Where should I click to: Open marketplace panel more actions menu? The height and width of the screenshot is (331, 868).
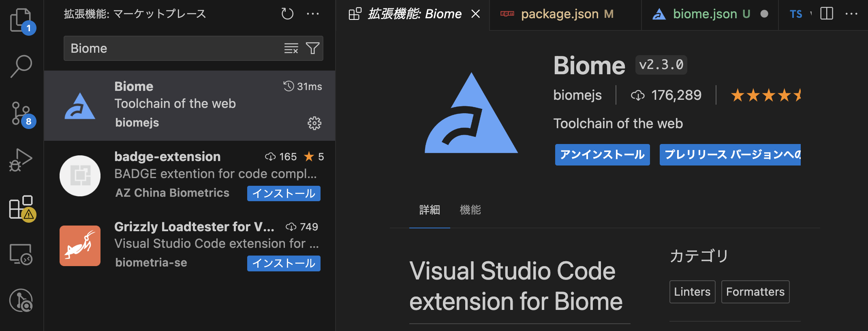(x=312, y=14)
